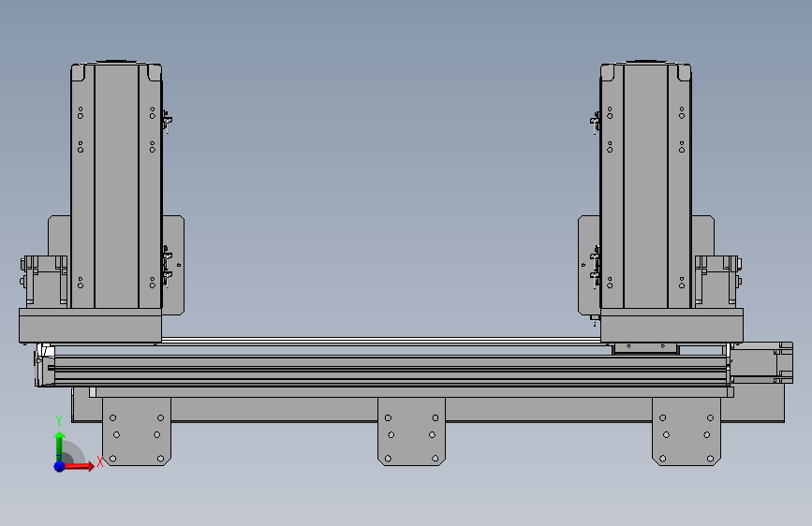The image size is (812, 526).
Task: Select the center mounting bracket with six holes
Action: click(412, 431)
